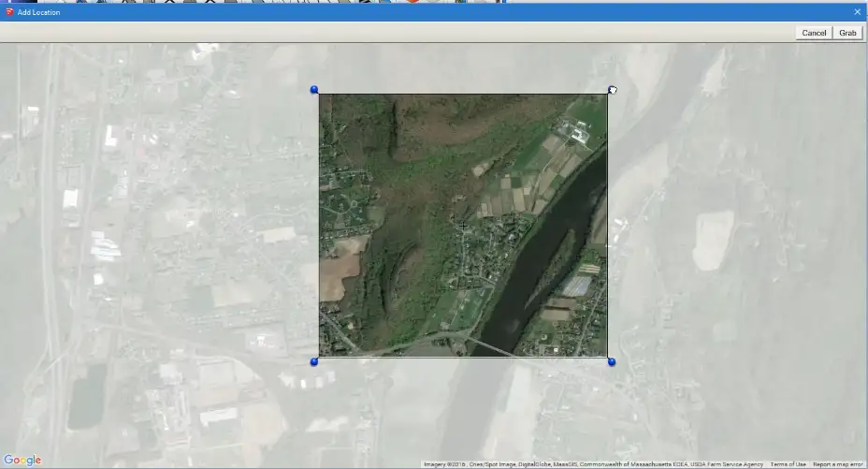Click the Grab button
Viewport: 868px width, 469px height.
point(847,33)
